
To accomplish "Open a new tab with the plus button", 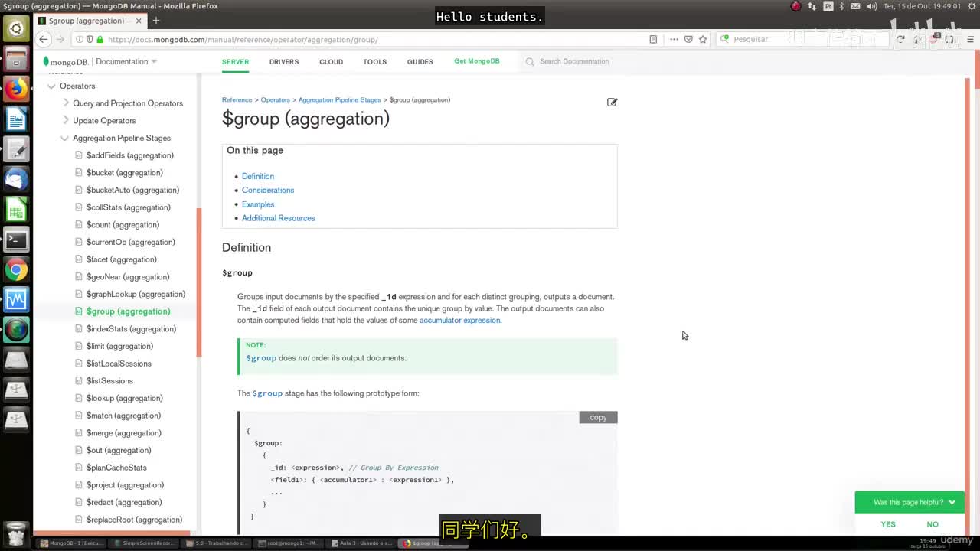I will (156, 21).
